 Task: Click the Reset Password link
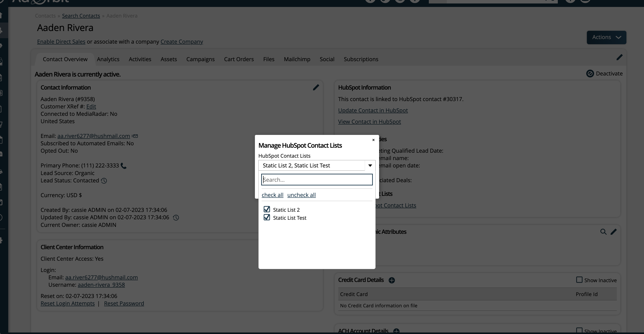pyautogui.click(x=124, y=304)
